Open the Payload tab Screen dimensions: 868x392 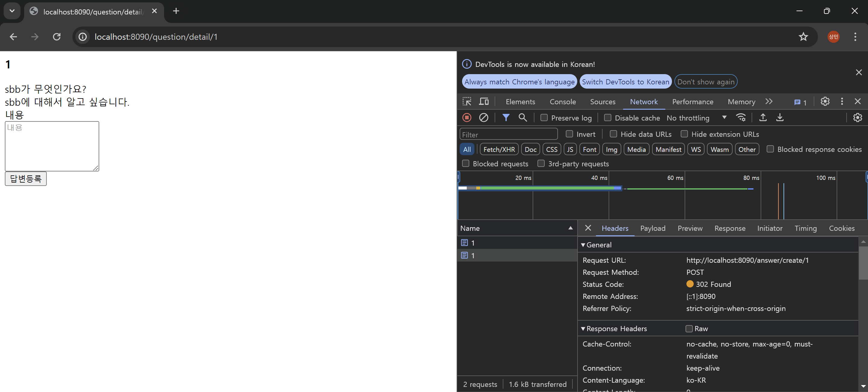coord(653,228)
